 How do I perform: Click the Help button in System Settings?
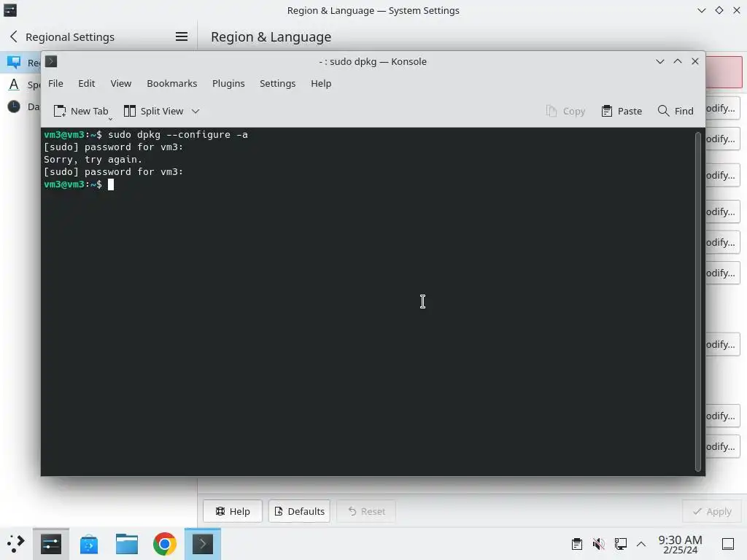[233, 511]
